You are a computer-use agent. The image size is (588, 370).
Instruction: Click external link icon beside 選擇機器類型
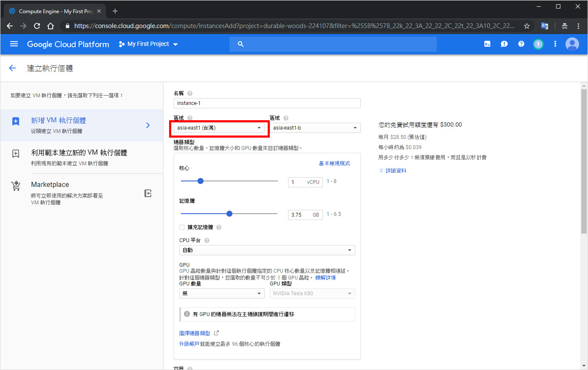tap(216, 333)
